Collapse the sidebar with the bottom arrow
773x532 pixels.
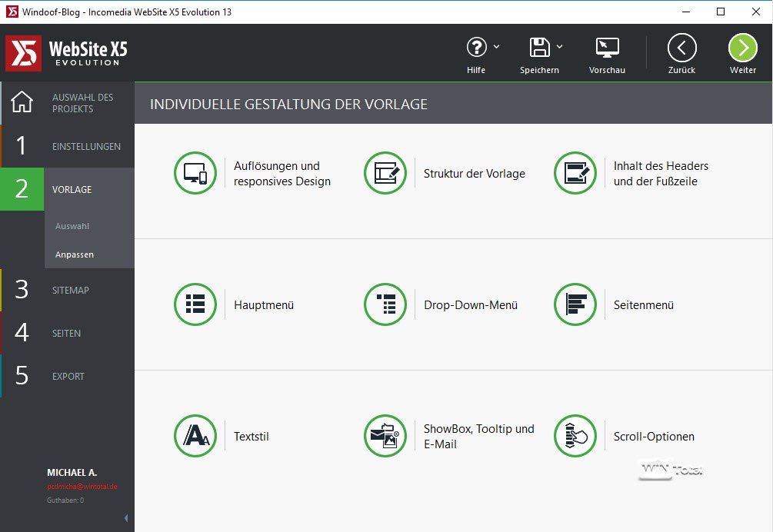tap(126, 519)
